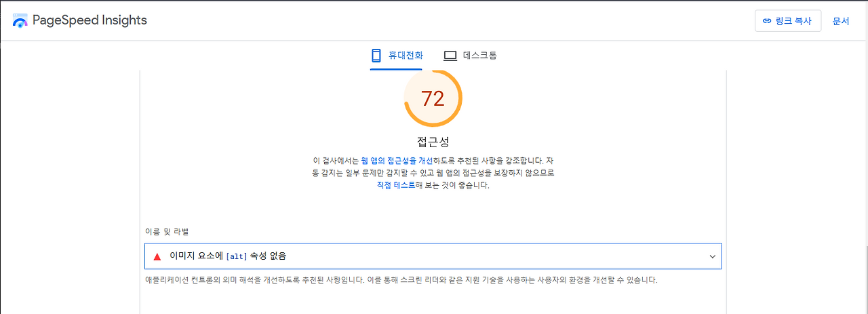This screenshot has width=868, height=314.
Task: Click the PageSpeed Insights logo icon
Action: 20,20
